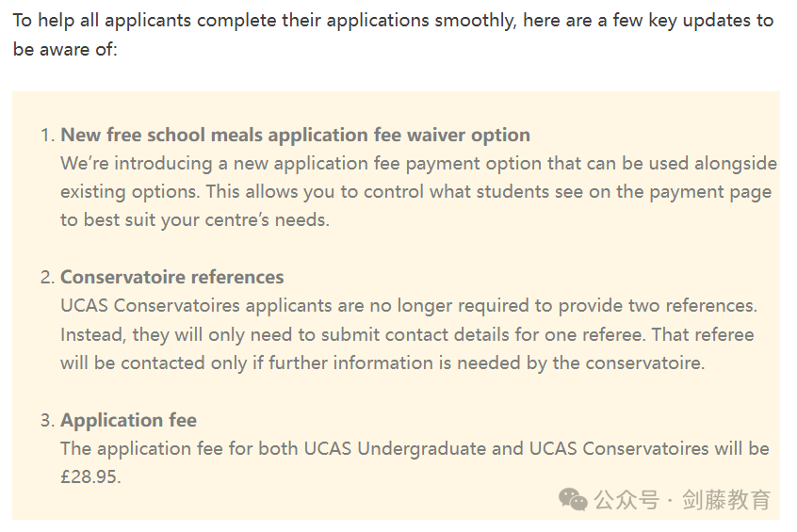This screenshot has height=532, width=797.
Task: Click the words 'be aware of:'
Action: pos(65,50)
